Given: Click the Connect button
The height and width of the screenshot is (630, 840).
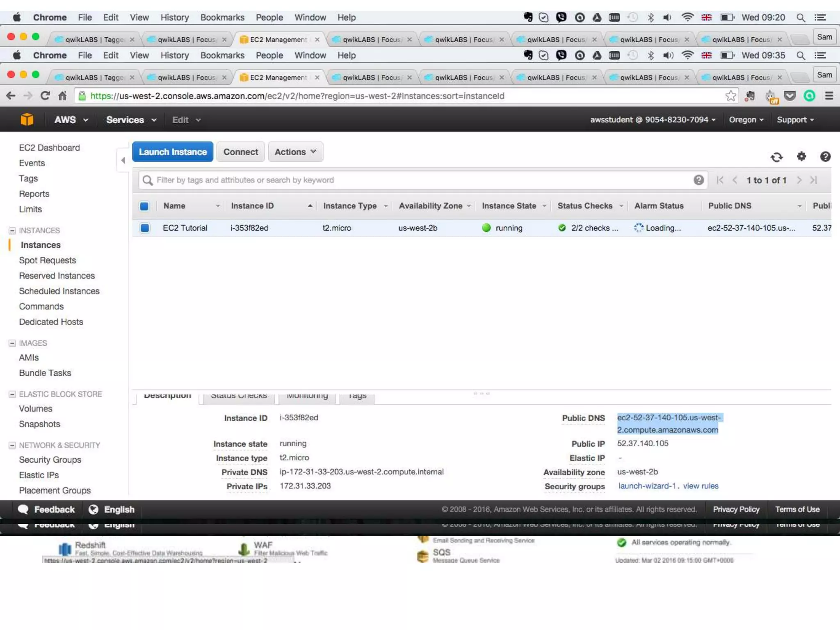Looking at the screenshot, I should pyautogui.click(x=241, y=152).
